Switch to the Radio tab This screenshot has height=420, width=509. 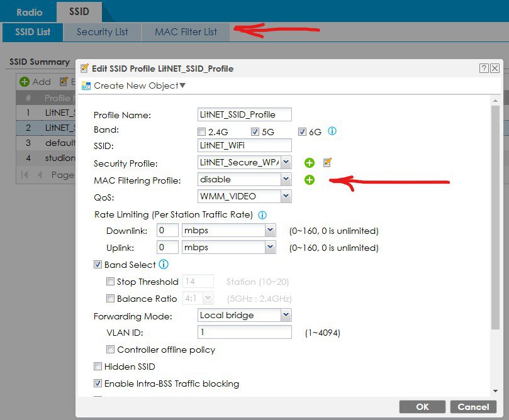(29, 13)
